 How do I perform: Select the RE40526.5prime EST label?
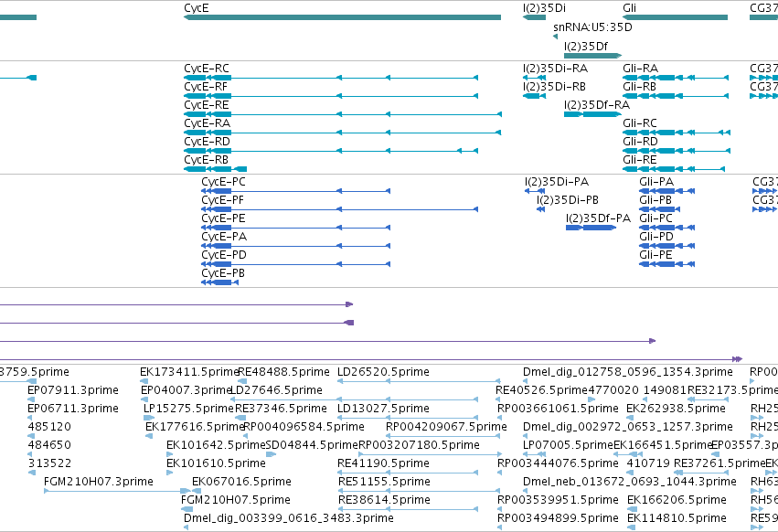click(541, 390)
